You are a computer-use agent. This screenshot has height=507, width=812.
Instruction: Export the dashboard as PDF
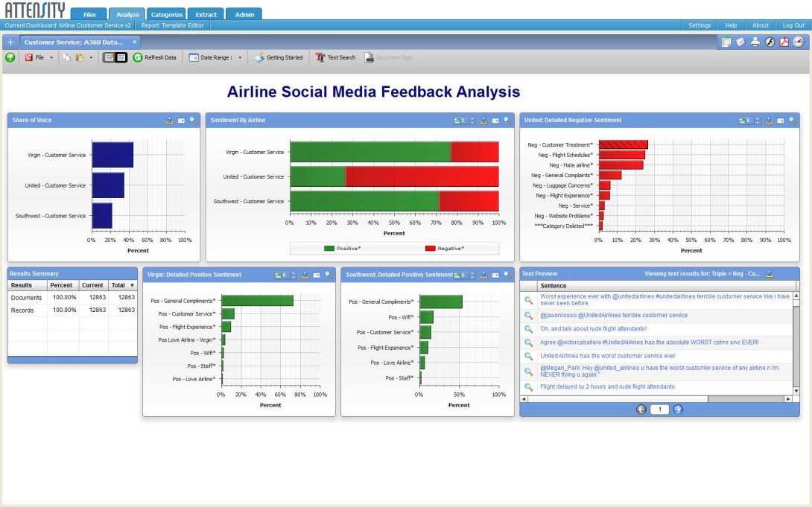click(784, 42)
